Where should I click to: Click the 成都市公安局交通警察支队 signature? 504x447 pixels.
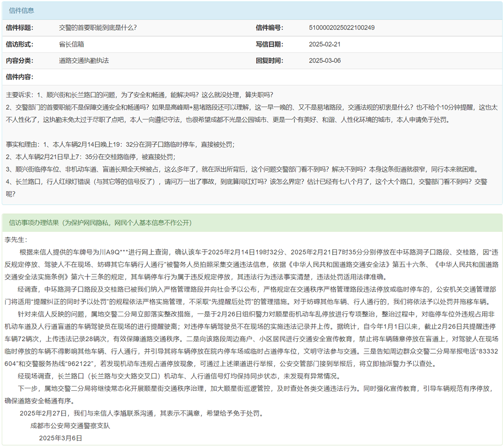(70, 426)
